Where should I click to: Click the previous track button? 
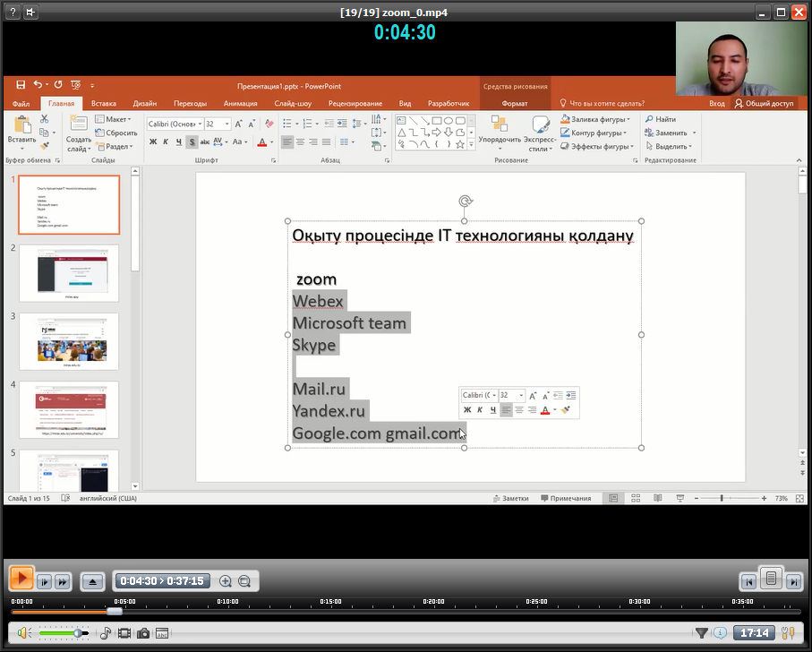click(x=748, y=582)
